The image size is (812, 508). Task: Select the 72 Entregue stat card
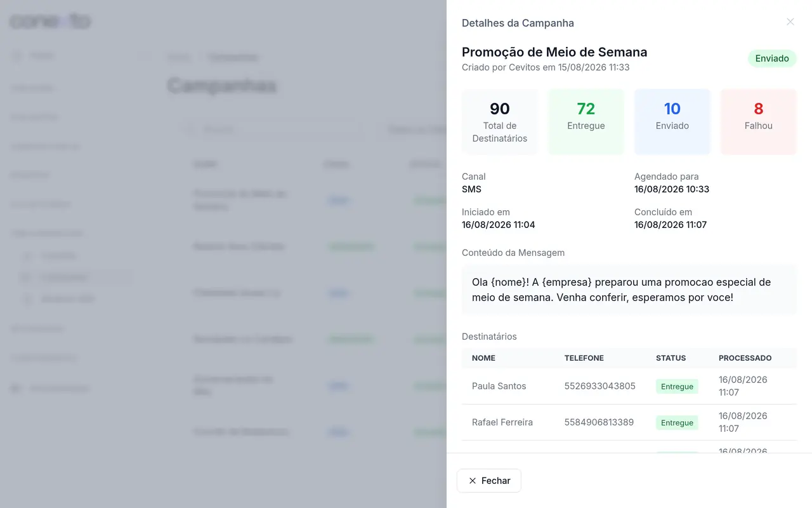[586, 122]
